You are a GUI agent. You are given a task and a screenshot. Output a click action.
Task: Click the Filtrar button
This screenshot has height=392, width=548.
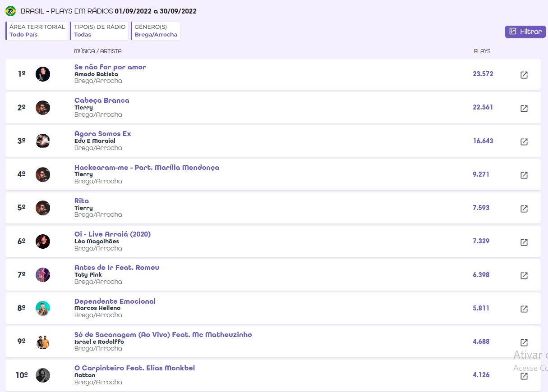(x=525, y=32)
